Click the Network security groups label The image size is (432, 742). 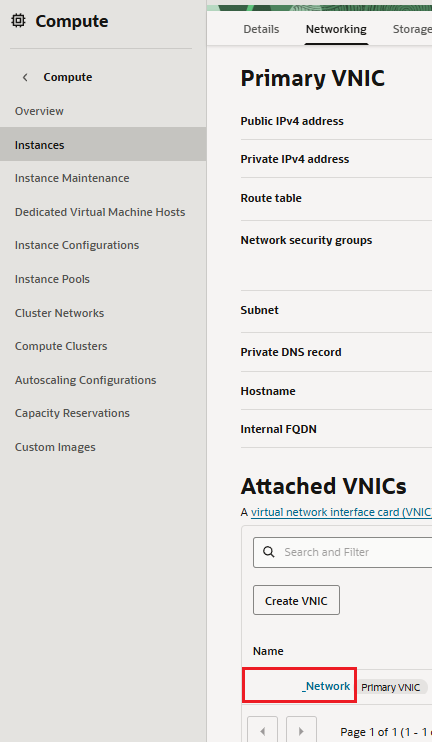point(306,240)
